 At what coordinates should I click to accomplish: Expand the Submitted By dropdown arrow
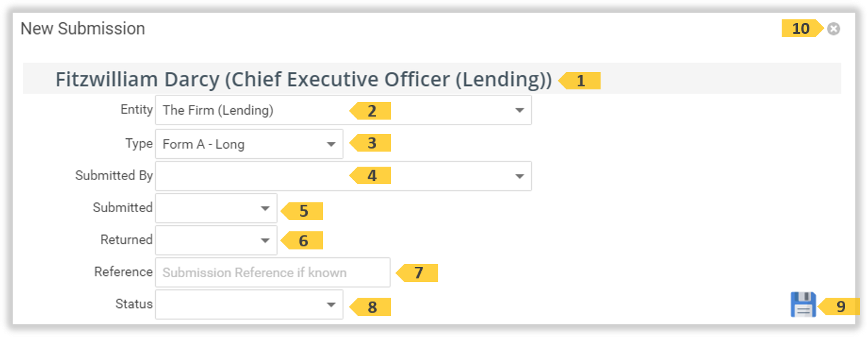point(519,176)
